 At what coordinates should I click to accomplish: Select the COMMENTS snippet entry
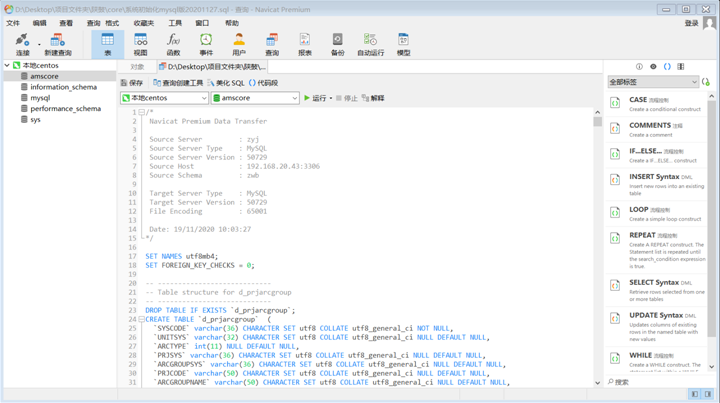[x=657, y=129]
